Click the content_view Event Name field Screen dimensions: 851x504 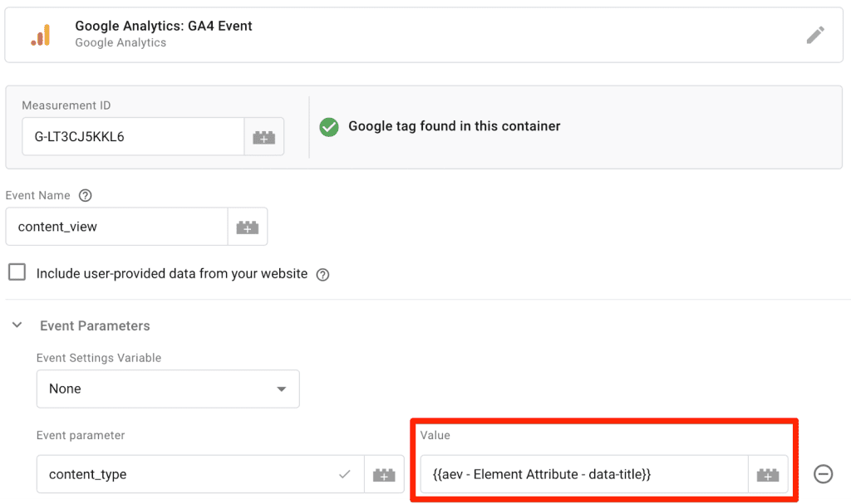point(116,226)
